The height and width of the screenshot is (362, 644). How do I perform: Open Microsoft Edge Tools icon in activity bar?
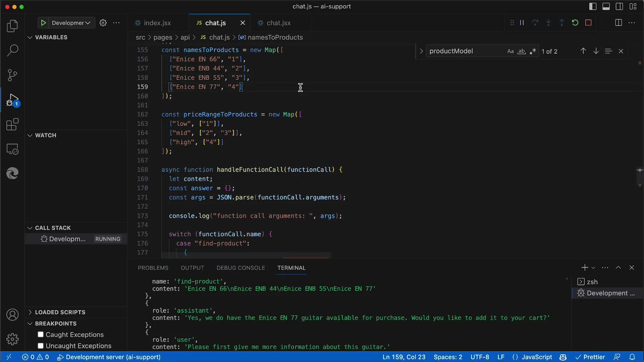[x=12, y=174]
